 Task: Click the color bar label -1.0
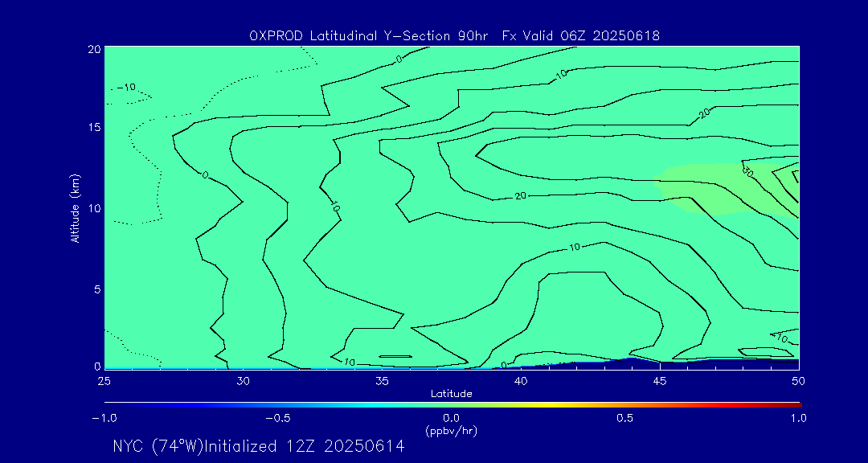(104, 418)
